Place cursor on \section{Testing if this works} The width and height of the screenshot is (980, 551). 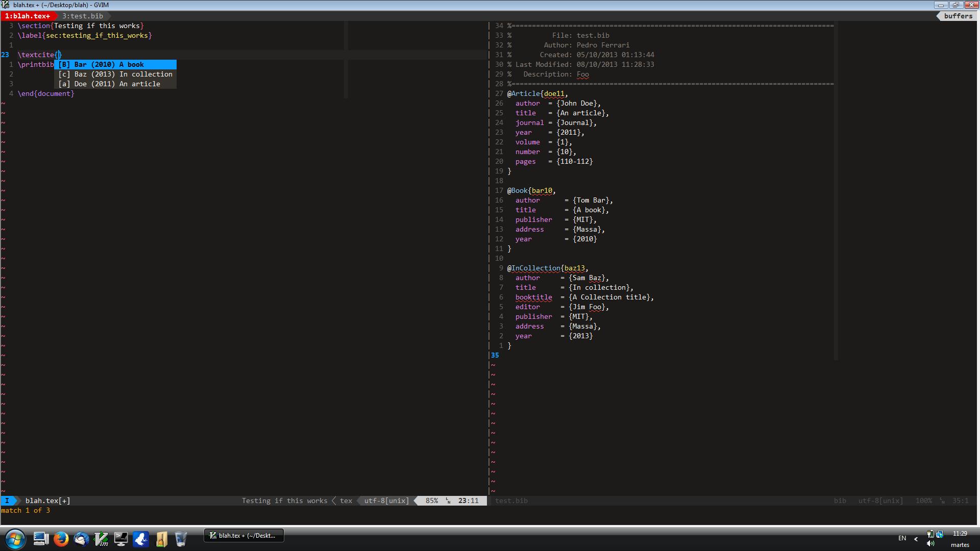pyautogui.click(x=81, y=26)
